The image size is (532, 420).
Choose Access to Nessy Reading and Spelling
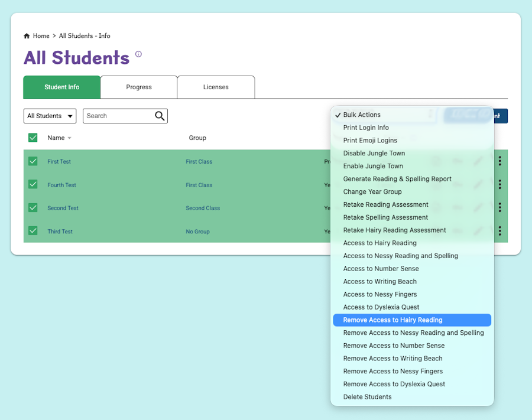[x=412, y=256]
